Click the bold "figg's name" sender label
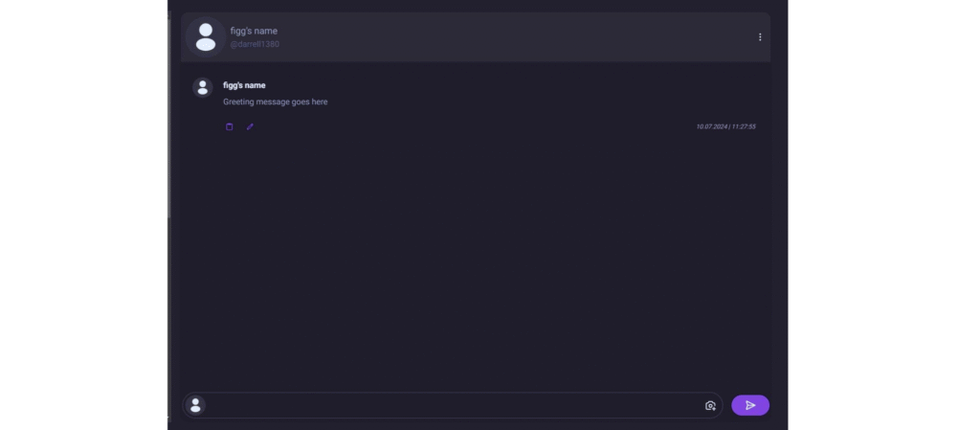 click(244, 85)
